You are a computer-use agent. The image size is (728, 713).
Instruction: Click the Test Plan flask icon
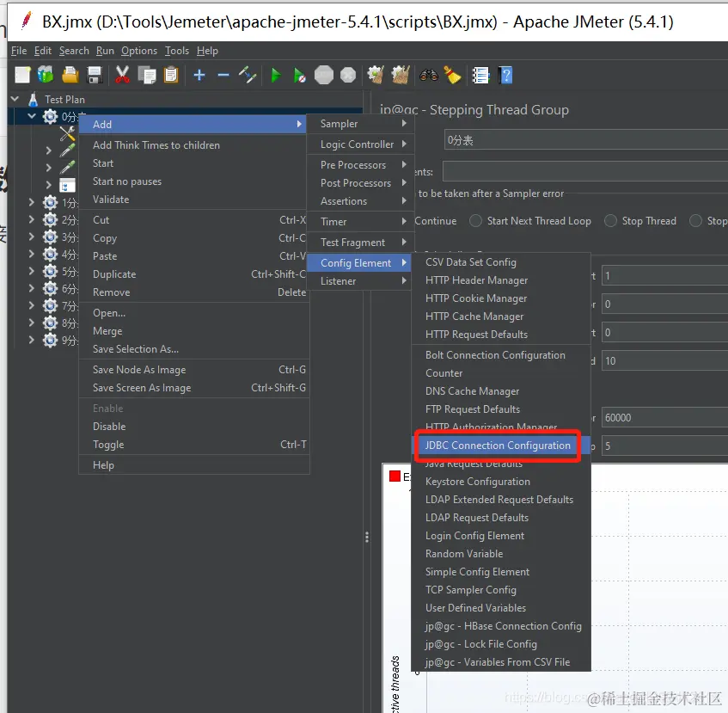(33, 100)
